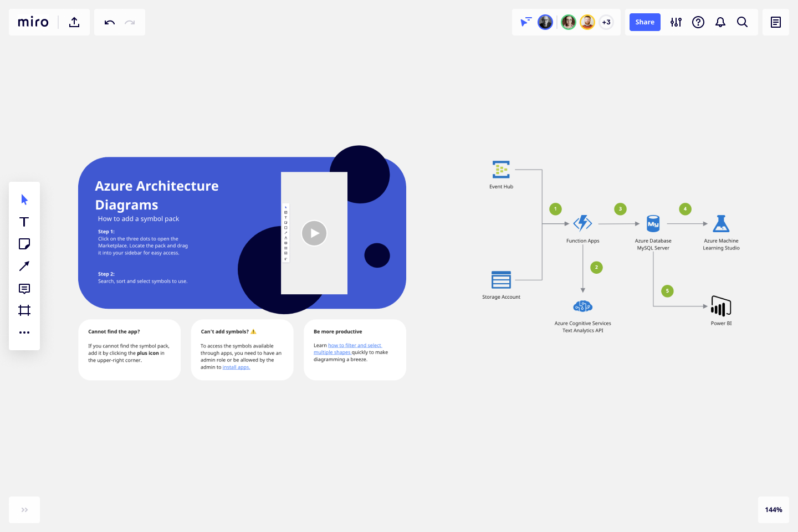Expand the bottom-left panel chevrons
798x532 pixels.
[24, 510]
